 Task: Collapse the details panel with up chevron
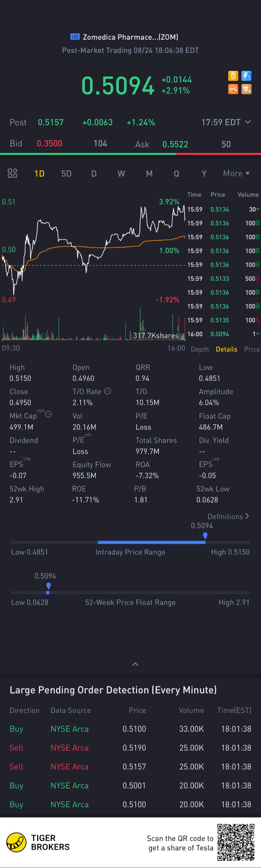pyautogui.click(x=135, y=664)
